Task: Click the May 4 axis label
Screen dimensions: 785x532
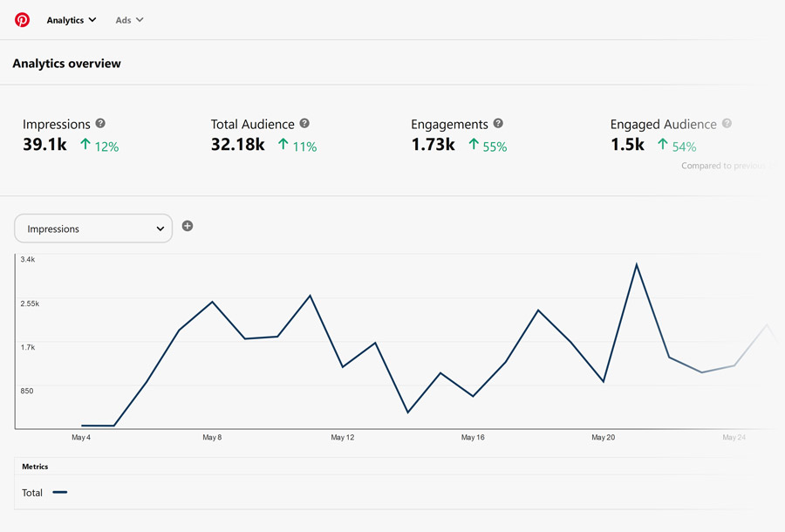Action: click(x=81, y=438)
